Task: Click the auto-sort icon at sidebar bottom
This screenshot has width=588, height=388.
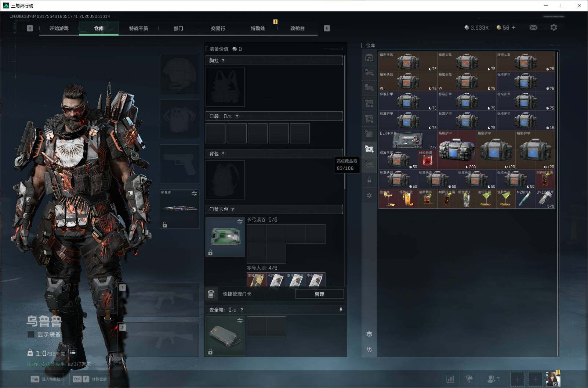Action: pos(369,349)
